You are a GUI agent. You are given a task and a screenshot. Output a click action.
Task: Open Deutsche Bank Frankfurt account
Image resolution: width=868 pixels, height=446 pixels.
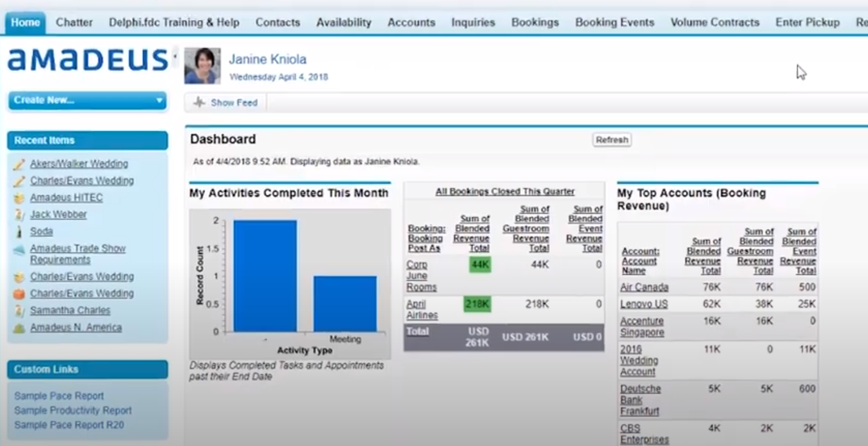(640, 400)
